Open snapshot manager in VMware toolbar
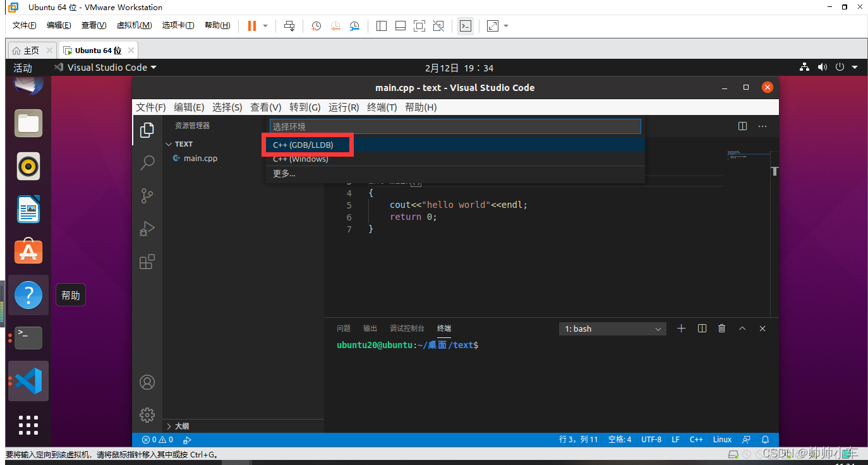Image resolution: width=868 pixels, height=465 pixels. coord(355,26)
